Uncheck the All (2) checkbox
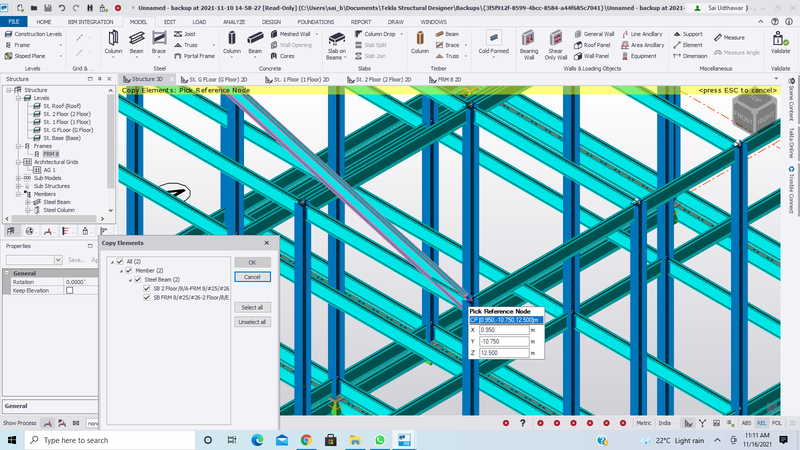Screen dimensions: 800x450 pyautogui.click(x=120, y=261)
